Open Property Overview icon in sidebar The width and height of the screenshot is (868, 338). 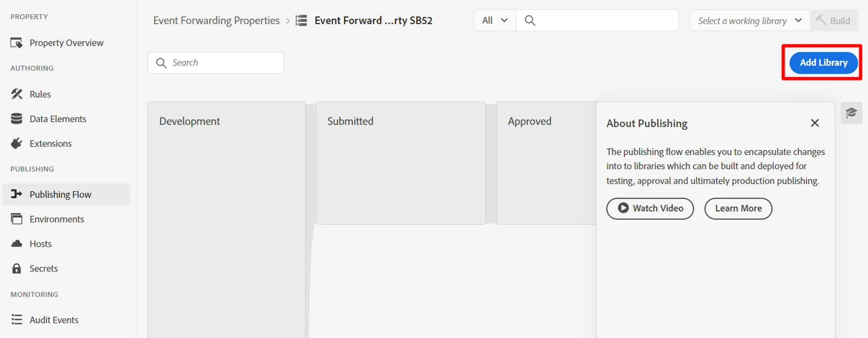pyautogui.click(x=17, y=43)
